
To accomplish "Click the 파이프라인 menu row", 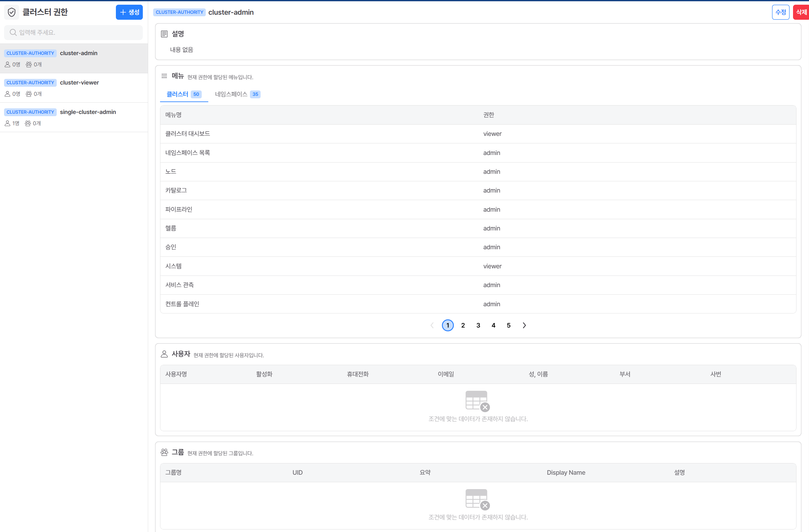I will click(478, 209).
